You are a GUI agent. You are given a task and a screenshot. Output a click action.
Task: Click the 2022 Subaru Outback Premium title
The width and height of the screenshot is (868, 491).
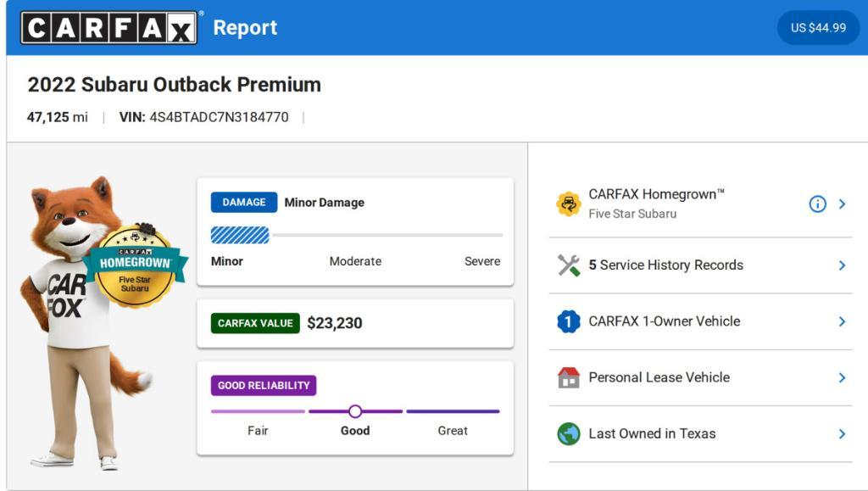[174, 84]
